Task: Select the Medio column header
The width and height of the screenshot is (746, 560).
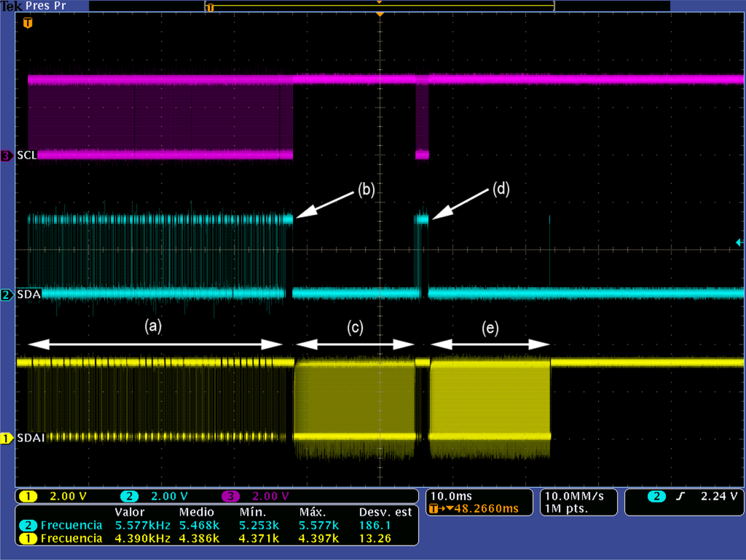Action: coord(196,512)
